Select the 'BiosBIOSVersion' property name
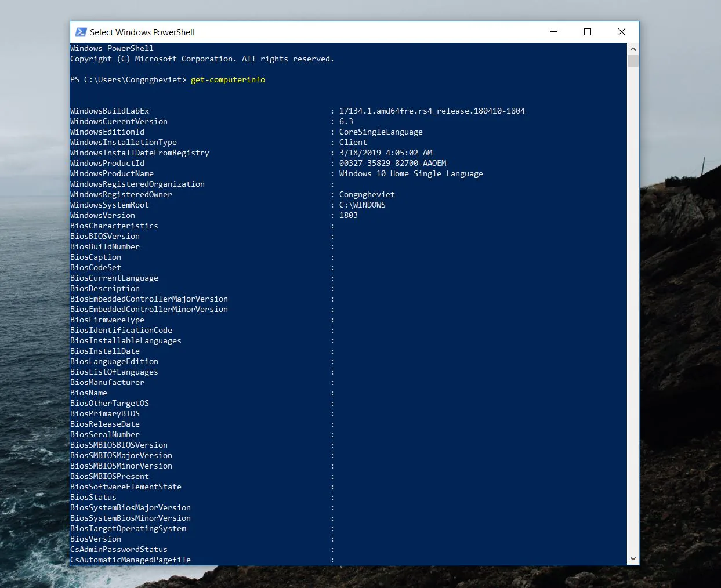Screen dimensions: 721x588 [x=105, y=237]
